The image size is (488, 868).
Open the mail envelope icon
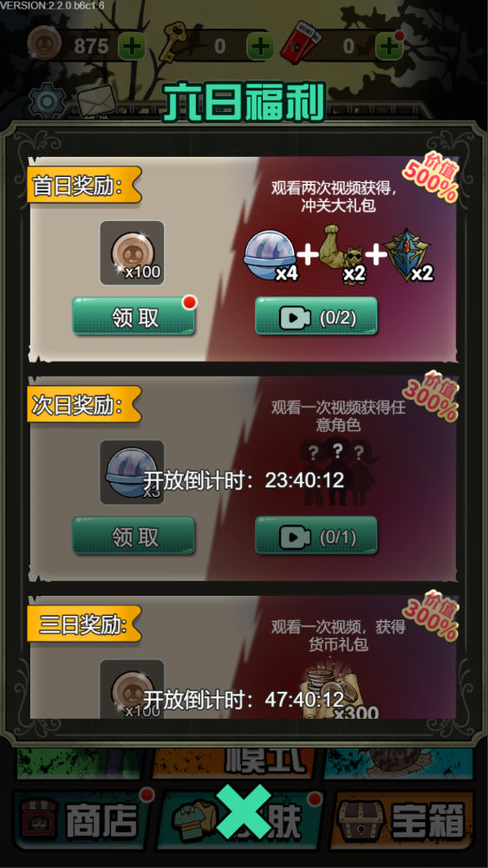pos(96,101)
